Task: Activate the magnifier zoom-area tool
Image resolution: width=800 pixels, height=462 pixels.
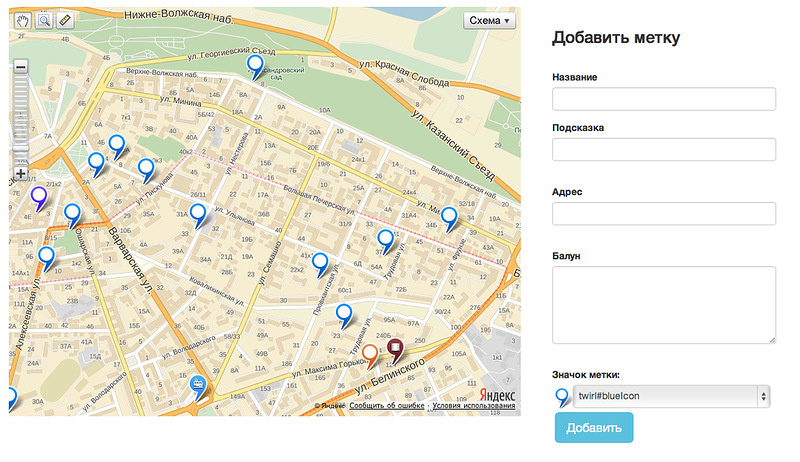Action: coord(44,20)
